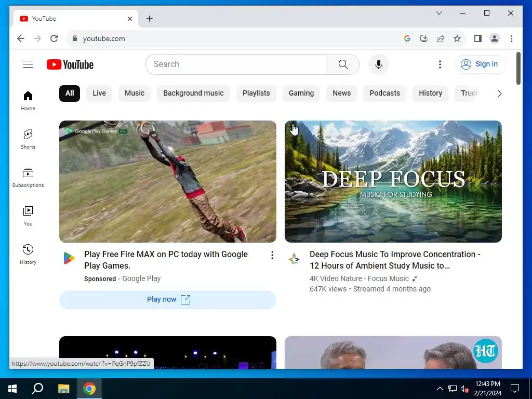Open a new browser tab
The width and height of the screenshot is (532, 399).
pyautogui.click(x=149, y=19)
